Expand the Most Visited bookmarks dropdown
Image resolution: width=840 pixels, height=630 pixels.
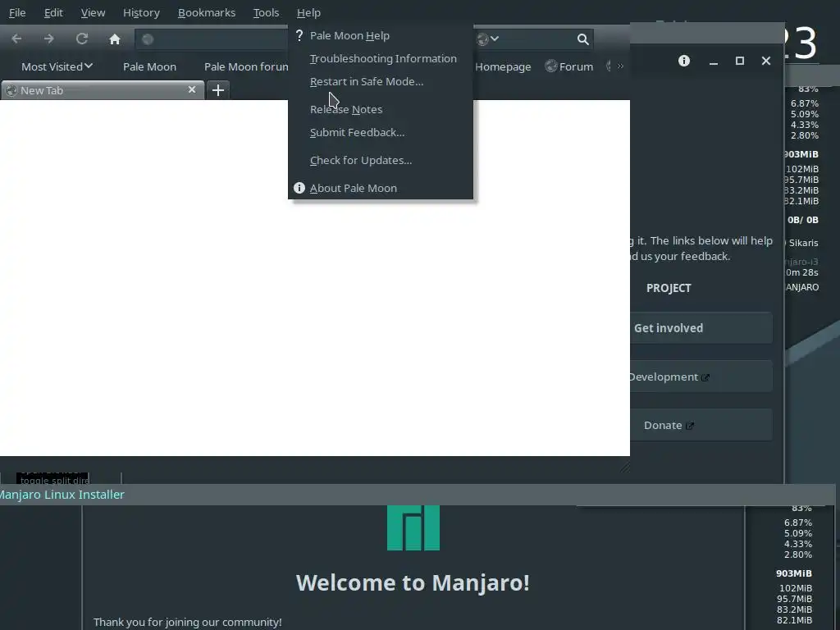(x=57, y=66)
